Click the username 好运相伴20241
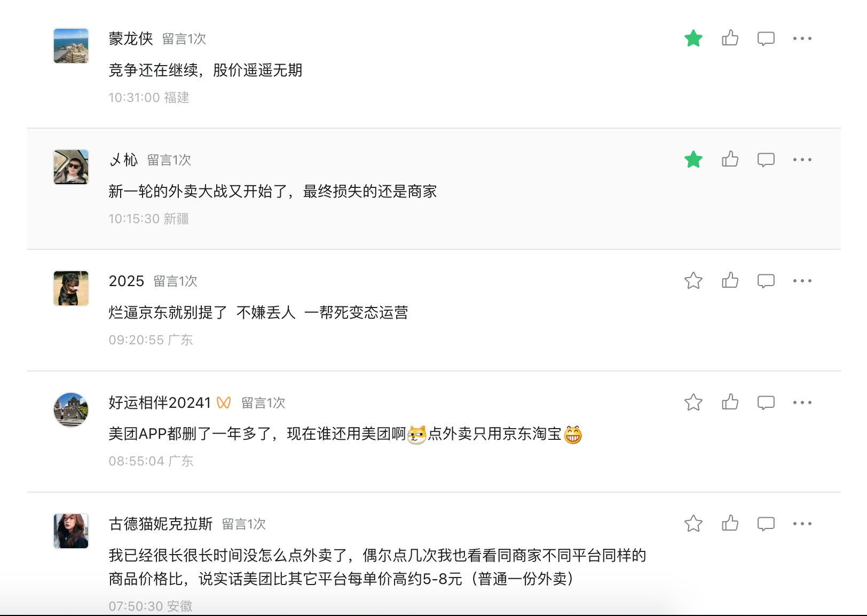 coord(160,402)
